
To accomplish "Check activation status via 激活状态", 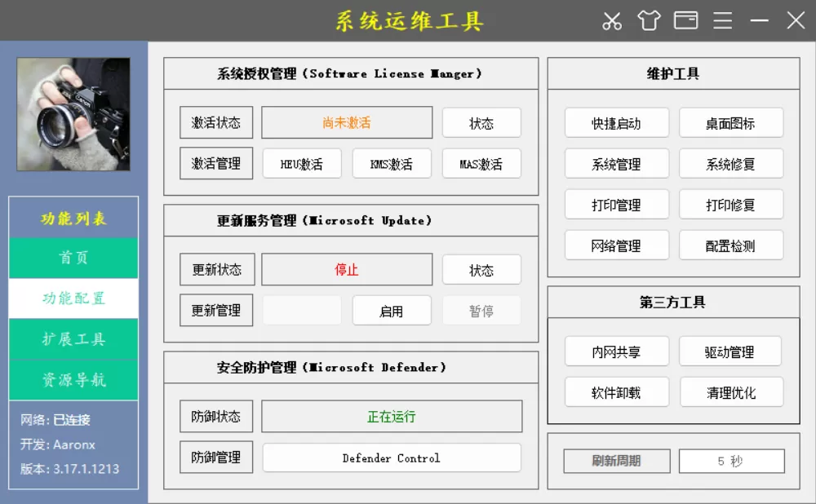I will click(x=215, y=122).
